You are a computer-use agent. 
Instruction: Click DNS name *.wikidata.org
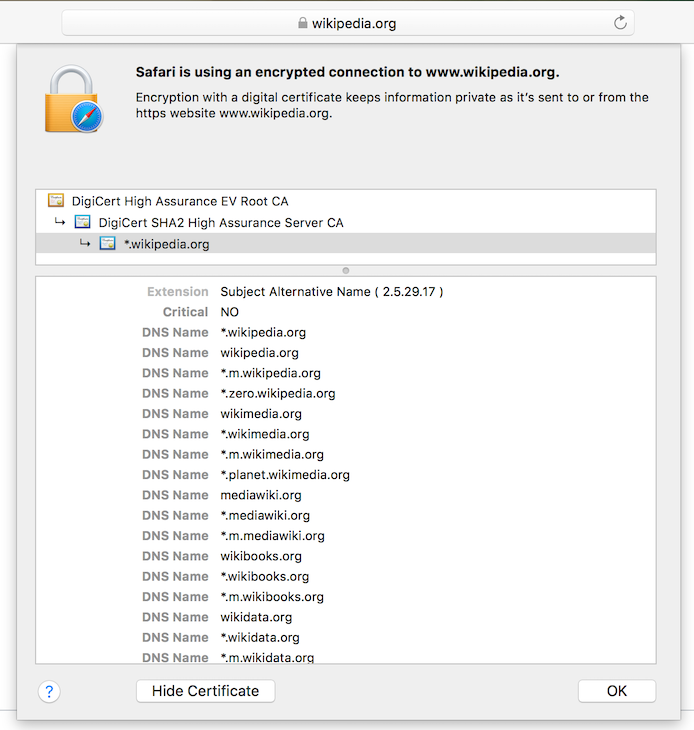pos(260,637)
